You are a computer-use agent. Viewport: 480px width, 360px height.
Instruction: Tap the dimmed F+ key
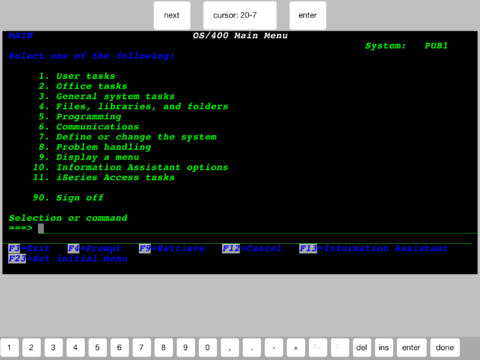318,348
